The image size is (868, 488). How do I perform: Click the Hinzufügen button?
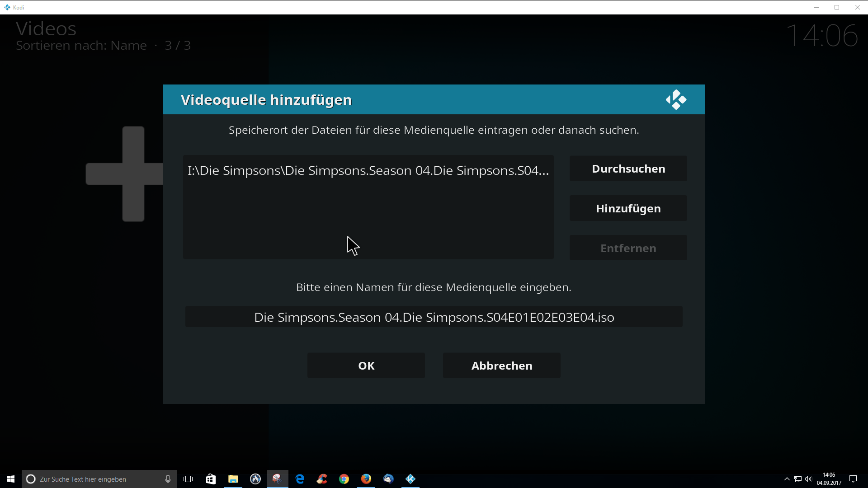tap(628, 208)
